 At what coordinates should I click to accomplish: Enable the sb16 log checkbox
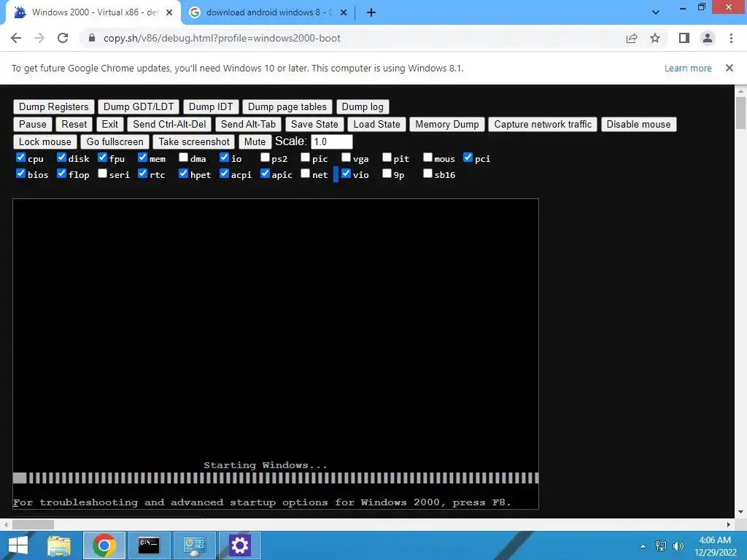[x=427, y=174]
